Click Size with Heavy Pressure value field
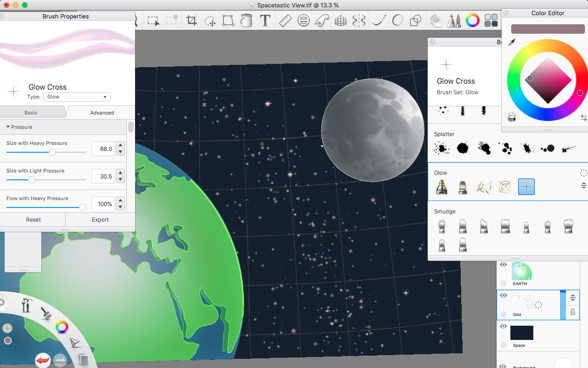The height and width of the screenshot is (368, 588). click(x=103, y=149)
